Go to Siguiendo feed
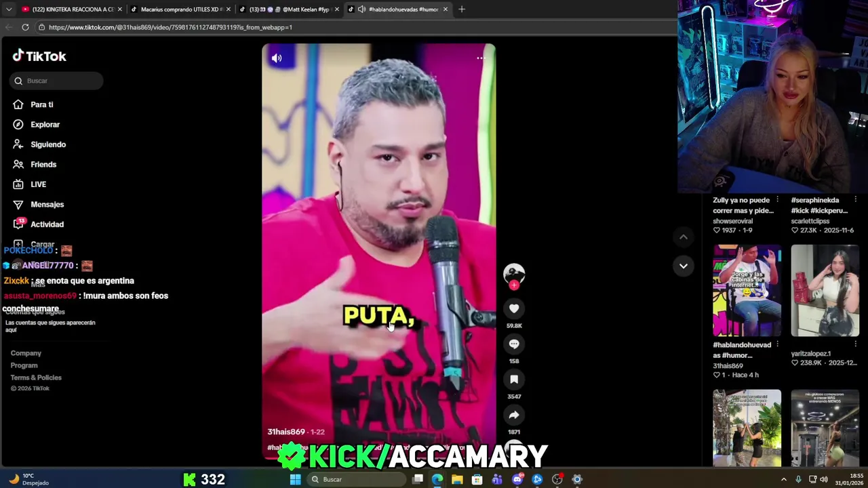 (x=47, y=144)
